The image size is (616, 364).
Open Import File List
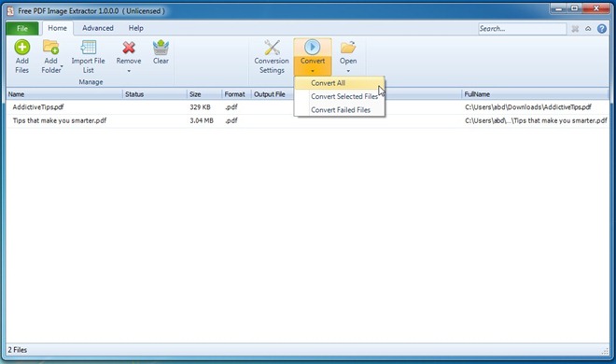[x=88, y=57]
